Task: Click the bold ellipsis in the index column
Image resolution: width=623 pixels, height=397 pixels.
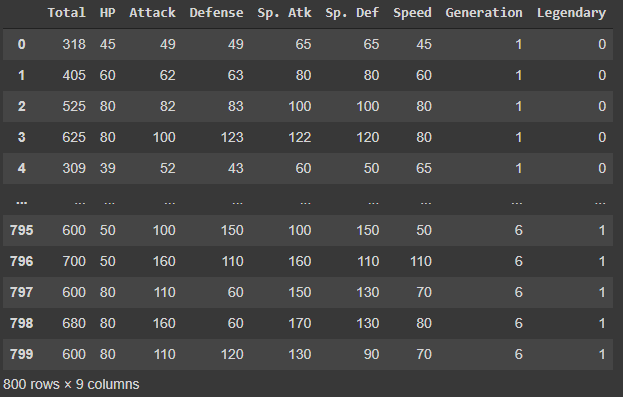Action: [x=21, y=202]
